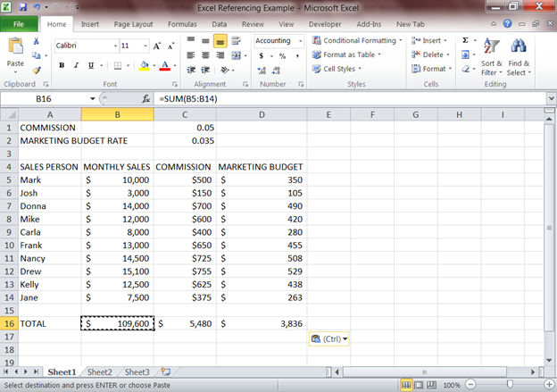Click the Insert cells button
This screenshot has width=557, height=392.
tap(428, 40)
